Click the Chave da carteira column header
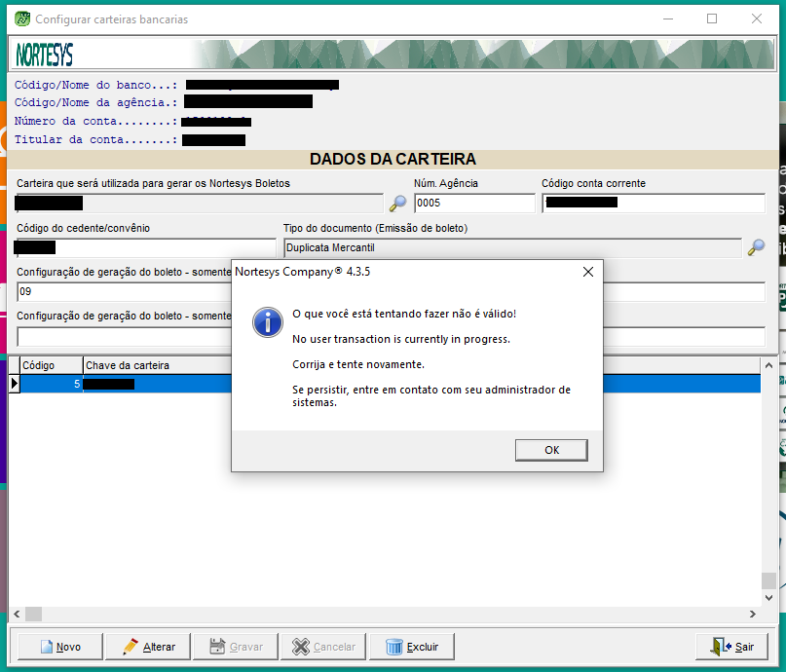 [156, 365]
